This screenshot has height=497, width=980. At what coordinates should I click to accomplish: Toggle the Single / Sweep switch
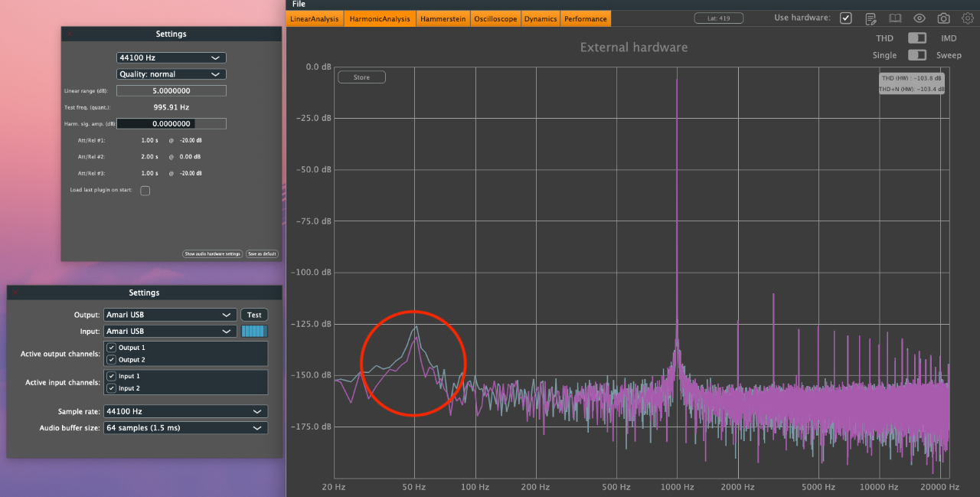917,55
